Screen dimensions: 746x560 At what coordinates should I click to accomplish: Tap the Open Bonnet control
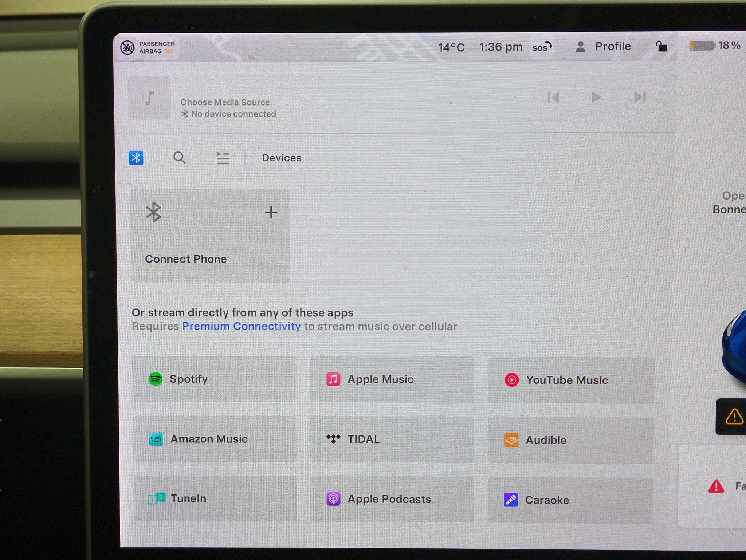click(729, 202)
